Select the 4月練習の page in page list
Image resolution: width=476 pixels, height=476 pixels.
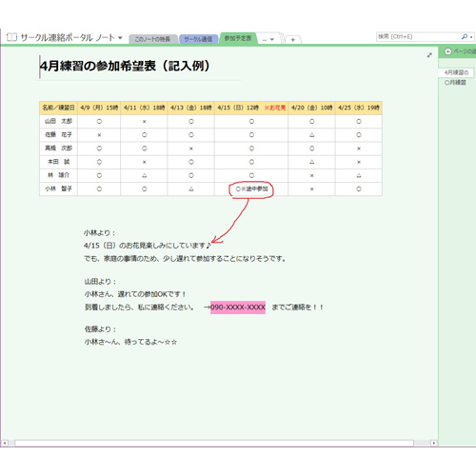[456, 72]
